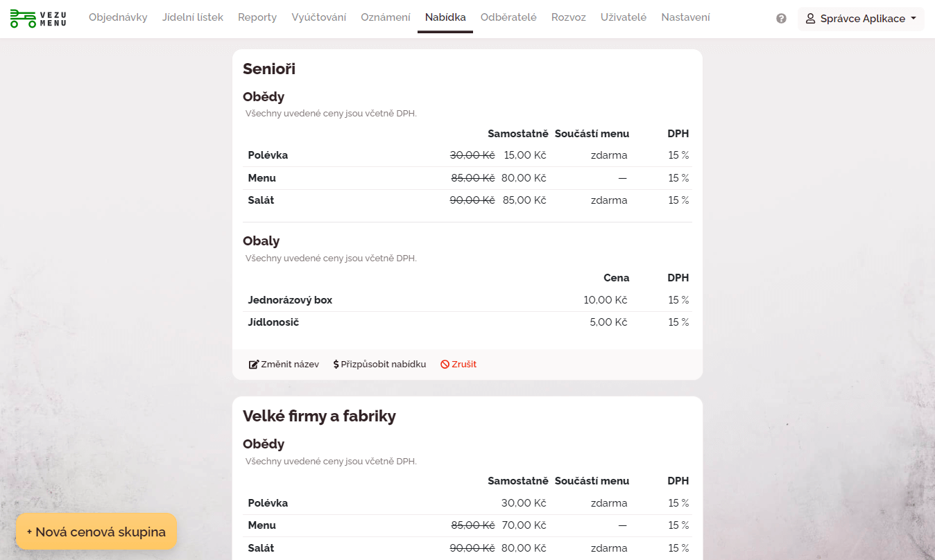This screenshot has height=560, width=935.
Task: Open the help question mark icon
Action: pos(781,19)
